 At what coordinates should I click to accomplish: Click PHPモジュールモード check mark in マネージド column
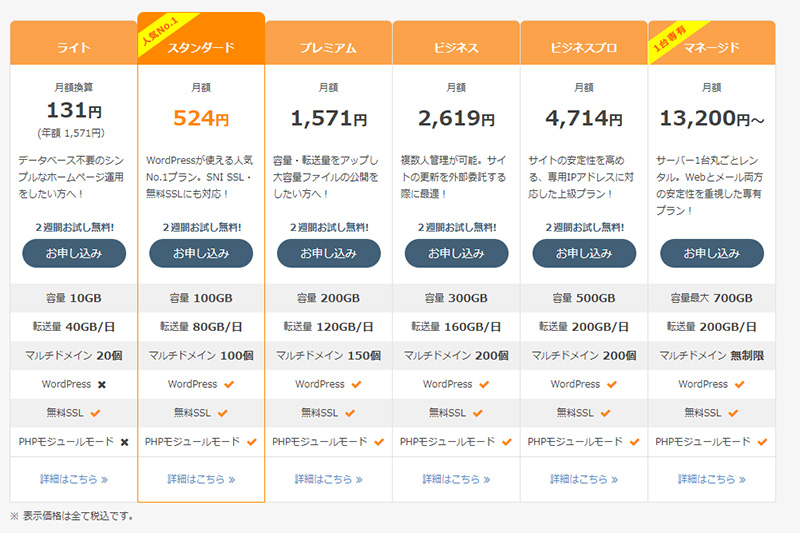(762, 442)
